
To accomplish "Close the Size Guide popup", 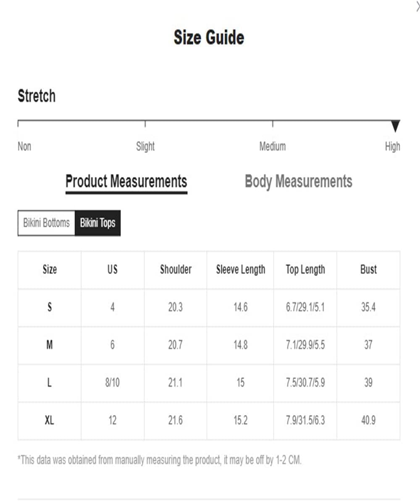I will [417, 6].
